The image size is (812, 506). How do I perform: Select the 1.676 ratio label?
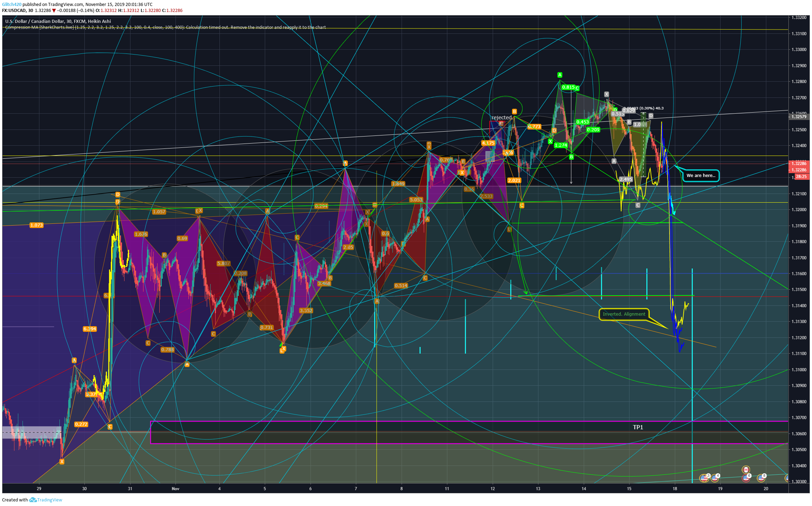141,234
